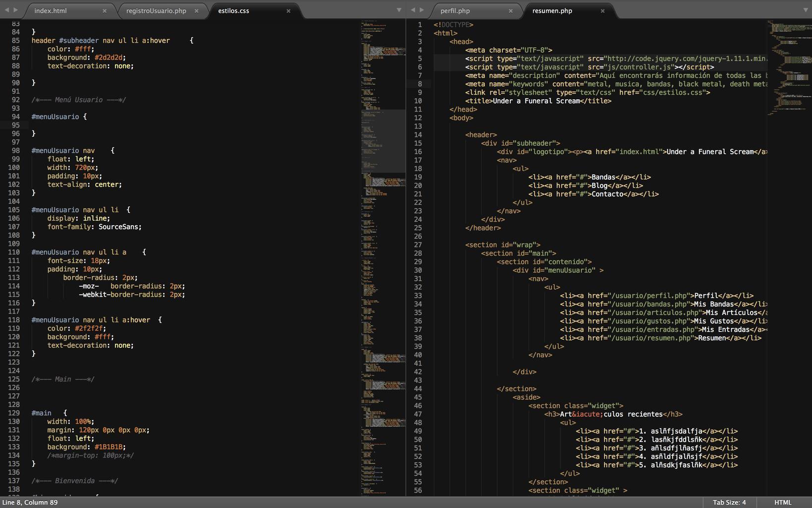Open the left pane's tab list dropdown
This screenshot has height=508, width=812.
[399, 10]
